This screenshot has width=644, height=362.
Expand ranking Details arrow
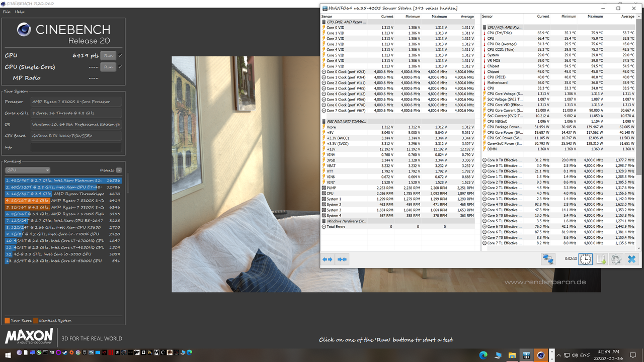(119, 170)
